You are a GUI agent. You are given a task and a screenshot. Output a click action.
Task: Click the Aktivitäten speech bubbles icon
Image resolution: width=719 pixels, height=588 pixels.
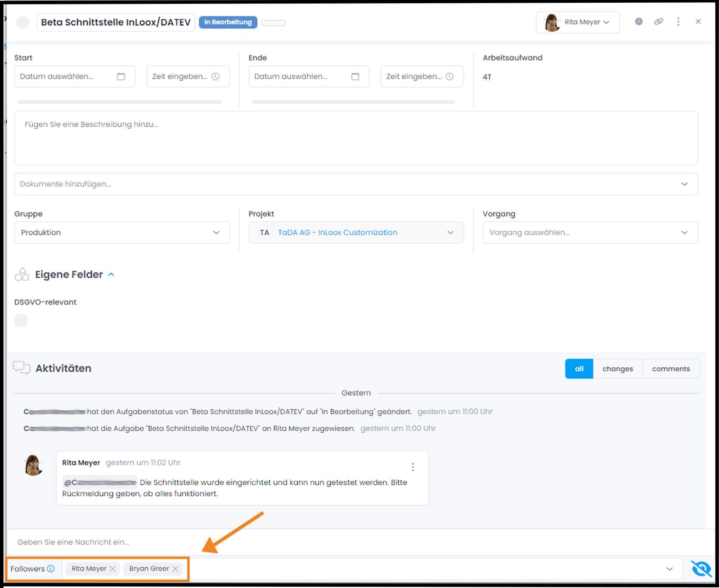pos(21,368)
